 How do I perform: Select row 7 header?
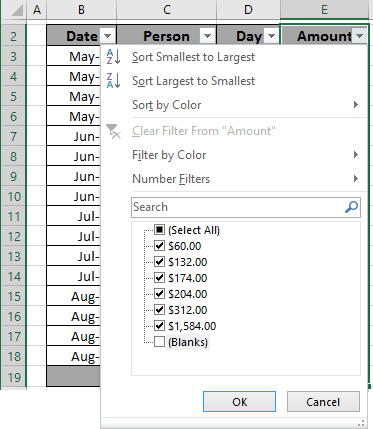[13, 136]
